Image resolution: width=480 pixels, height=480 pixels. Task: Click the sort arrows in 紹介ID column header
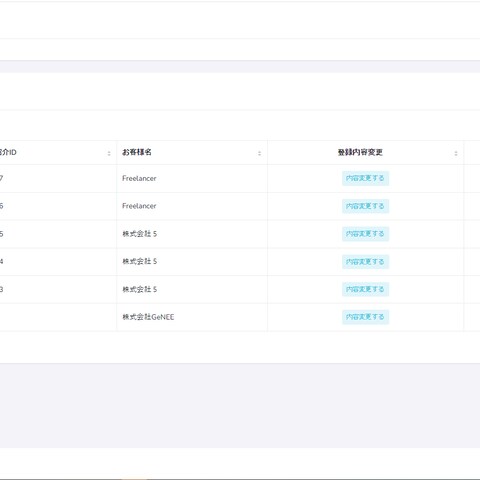tap(109, 153)
